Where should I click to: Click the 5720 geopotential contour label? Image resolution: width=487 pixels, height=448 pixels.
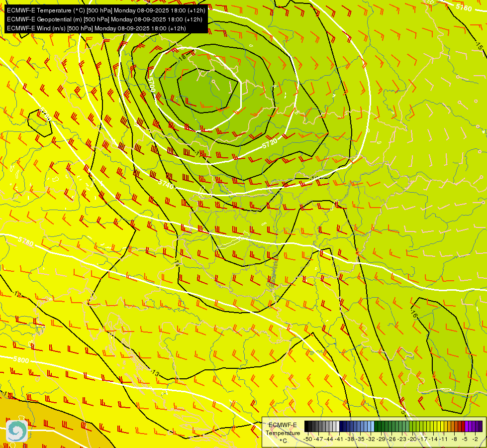[270, 142]
